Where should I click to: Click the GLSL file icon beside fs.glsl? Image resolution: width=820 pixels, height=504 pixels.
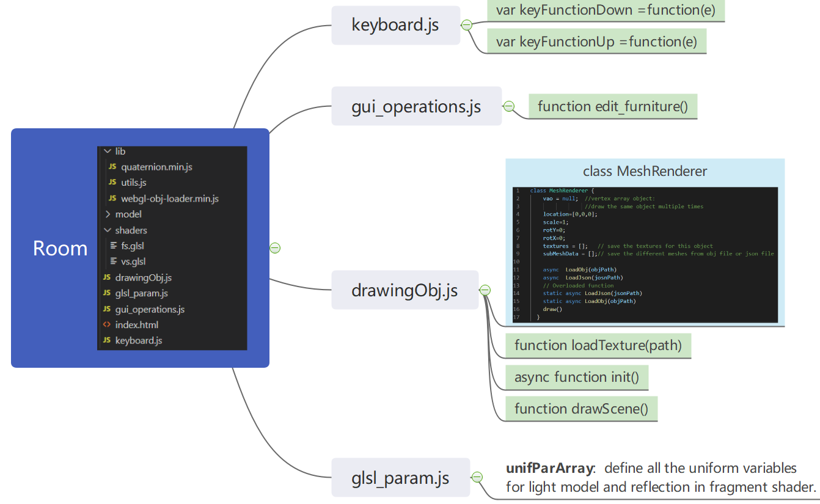pyautogui.click(x=113, y=246)
